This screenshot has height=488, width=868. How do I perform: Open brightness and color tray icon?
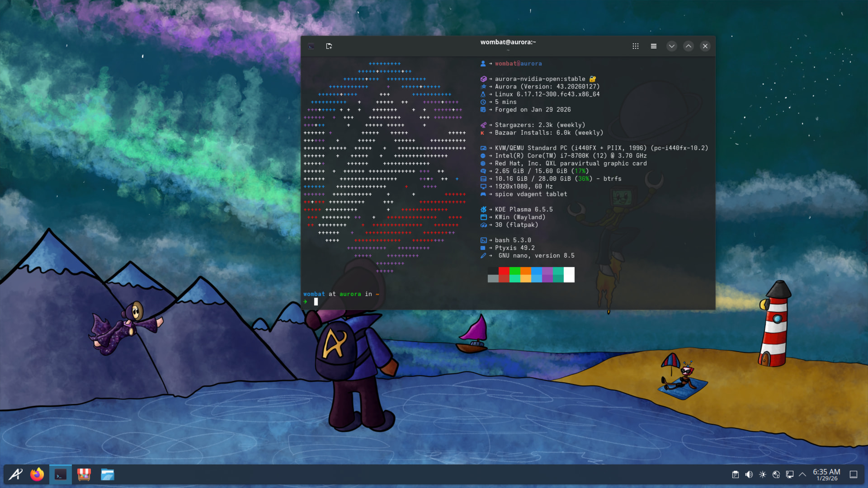coord(762,474)
